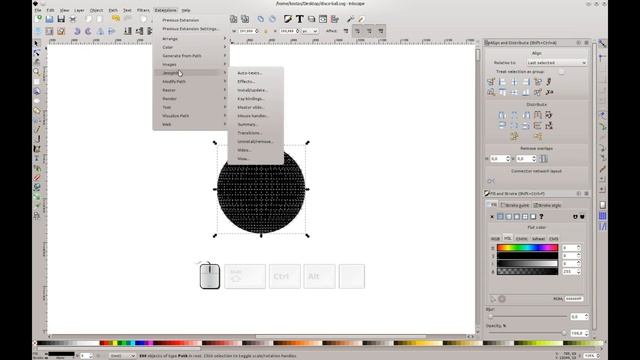Viewport: 640px width, 360px height.
Task: Select the Calligraphy tool
Action: [x=37, y=149]
